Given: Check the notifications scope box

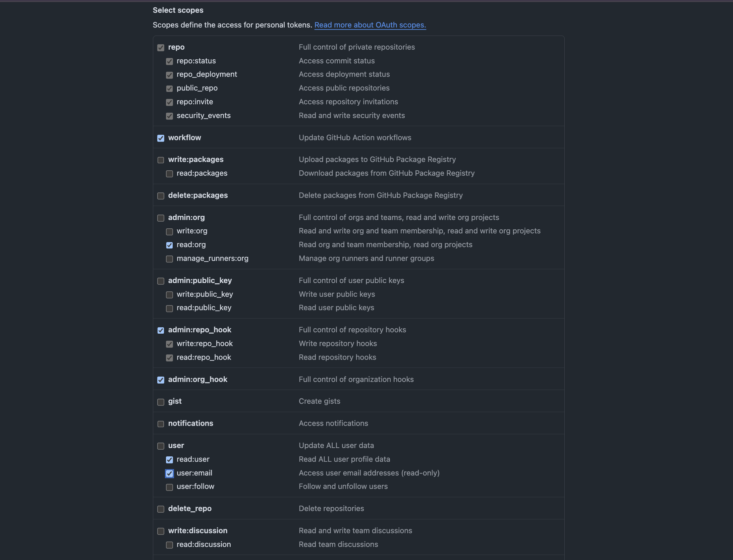Looking at the screenshot, I should [161, 424].
